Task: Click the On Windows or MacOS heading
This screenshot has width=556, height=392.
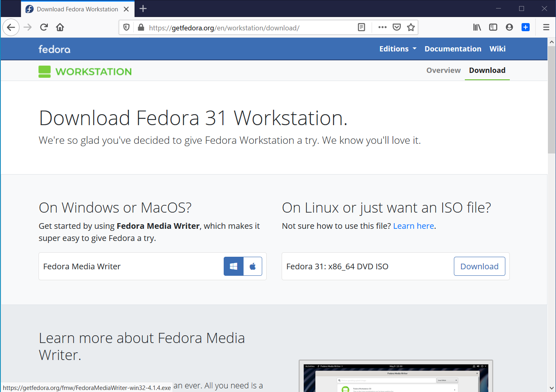Action: coord(115,208)
